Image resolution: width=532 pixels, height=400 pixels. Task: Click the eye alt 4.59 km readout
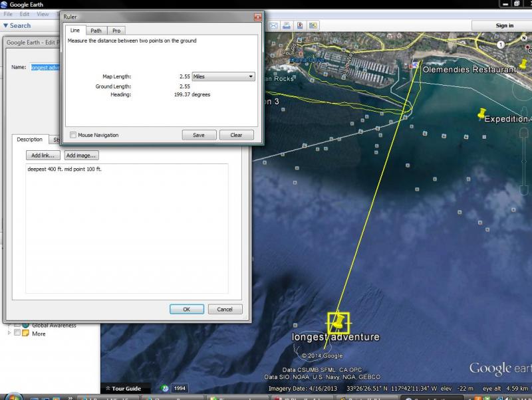click(x=505, y=389)
